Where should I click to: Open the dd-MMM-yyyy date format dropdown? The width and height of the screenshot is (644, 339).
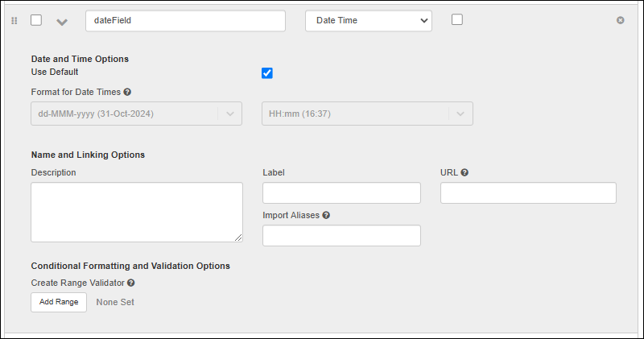tap(136, 114)
